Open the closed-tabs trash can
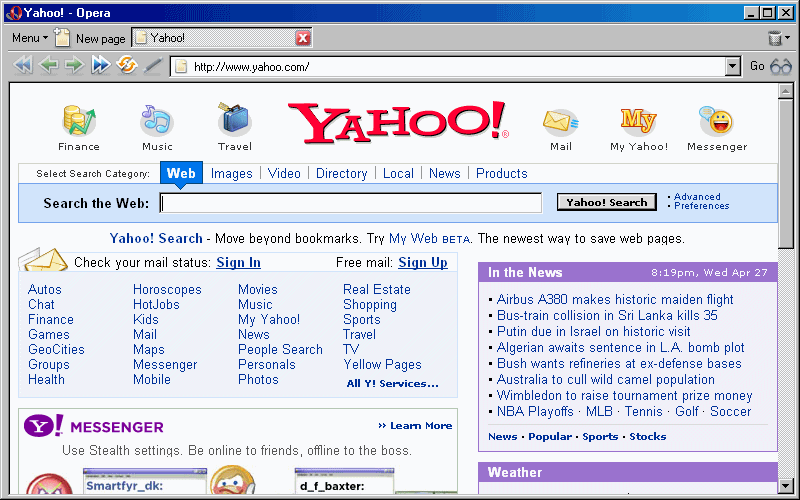Screen dimensions: 800x500 (x=774, y=38)
